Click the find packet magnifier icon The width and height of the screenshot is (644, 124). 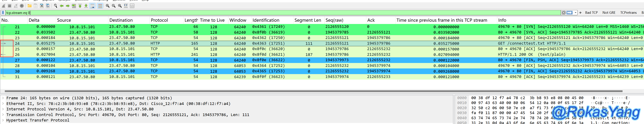[x=55, y=6]
